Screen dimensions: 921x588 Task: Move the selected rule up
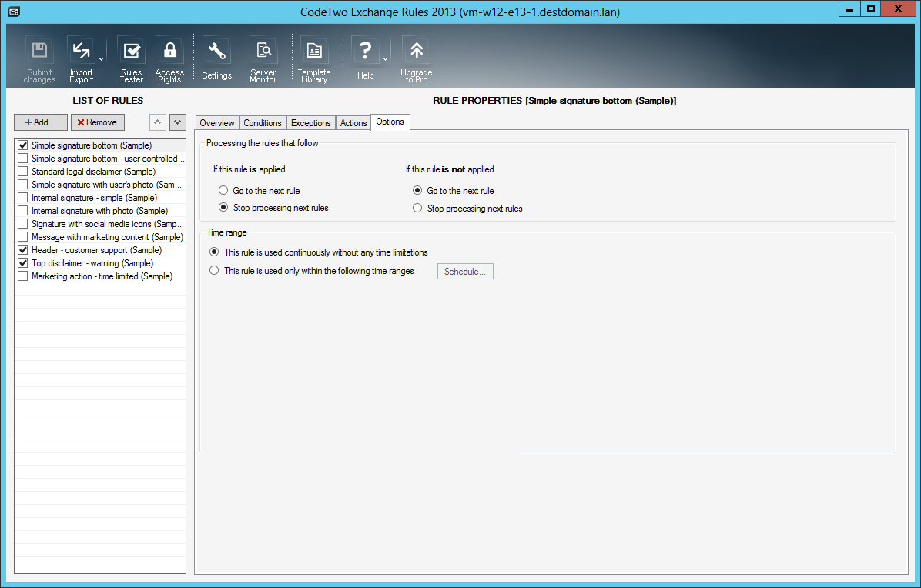click(x=157, y=122)
